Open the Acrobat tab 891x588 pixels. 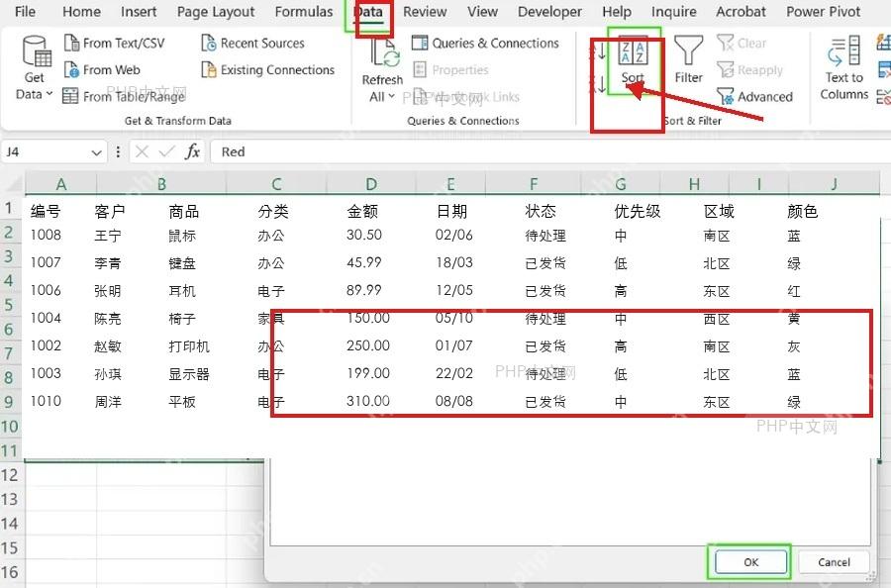(741, 11)
